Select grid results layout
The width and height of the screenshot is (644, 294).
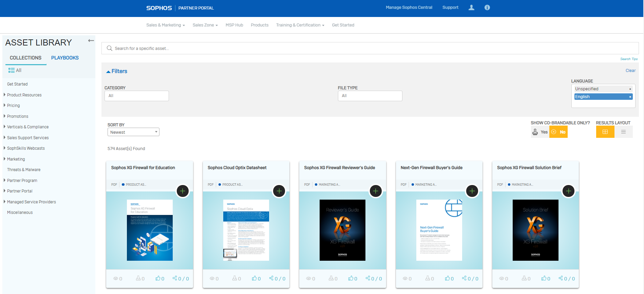click(605, 132)
